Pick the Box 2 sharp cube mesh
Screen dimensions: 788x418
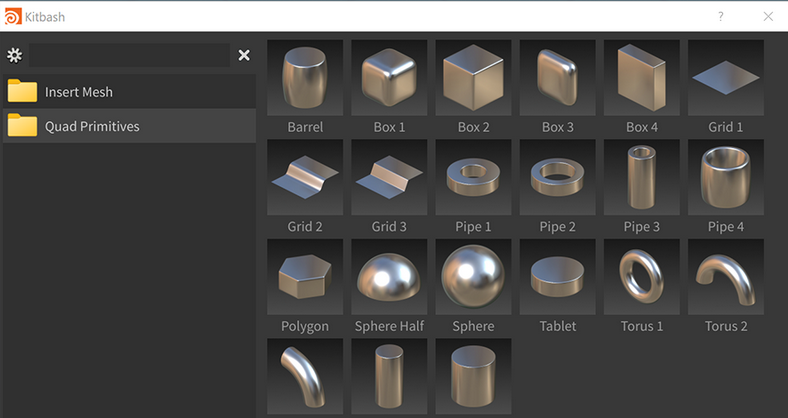473,78
